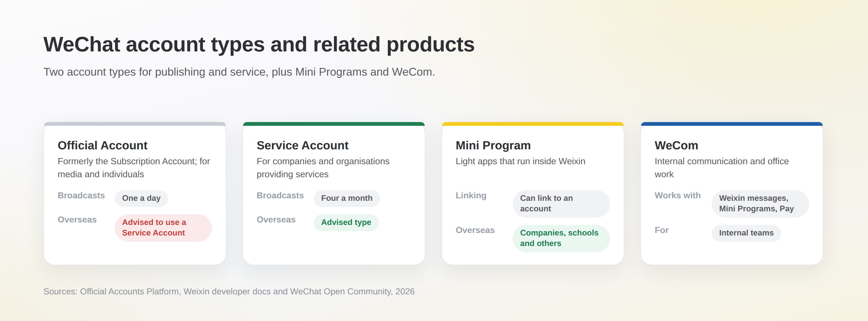The image size is (868, 321).
Task: Click the green 'Advised type' pill
Action: pos(346,223)
